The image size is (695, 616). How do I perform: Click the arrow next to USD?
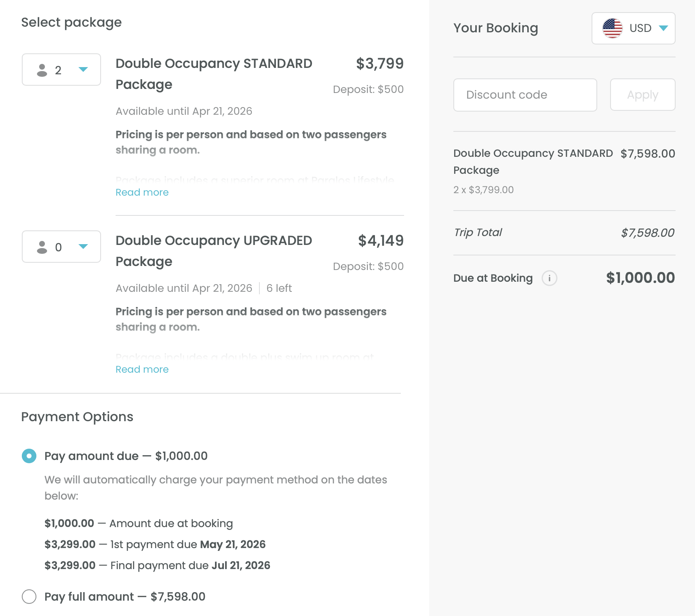coord(663,28)
